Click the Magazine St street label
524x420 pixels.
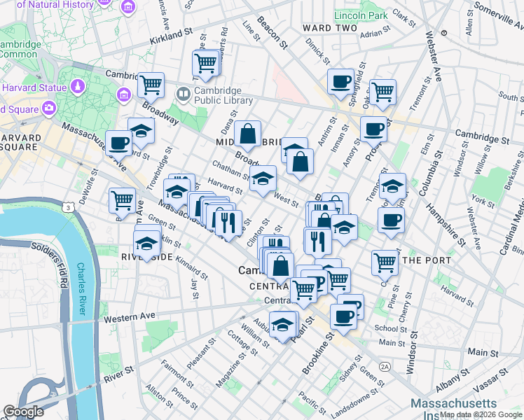click(x=230, y=370)
